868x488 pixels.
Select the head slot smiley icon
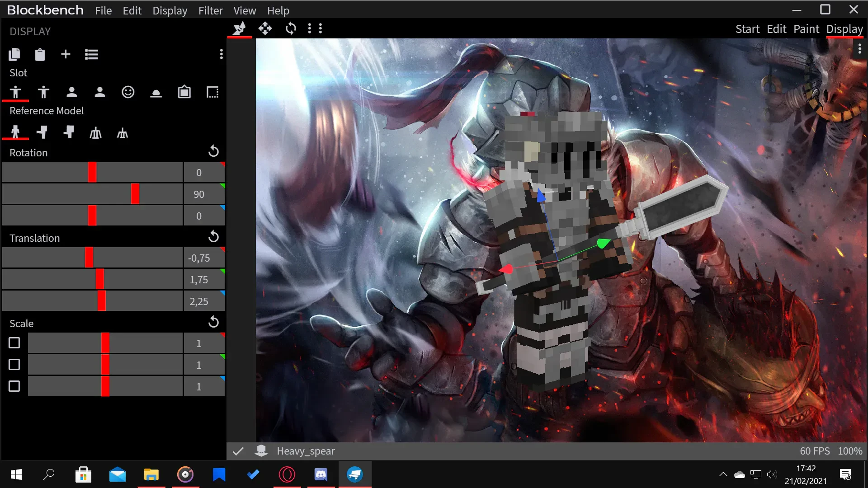click(128, 92)
